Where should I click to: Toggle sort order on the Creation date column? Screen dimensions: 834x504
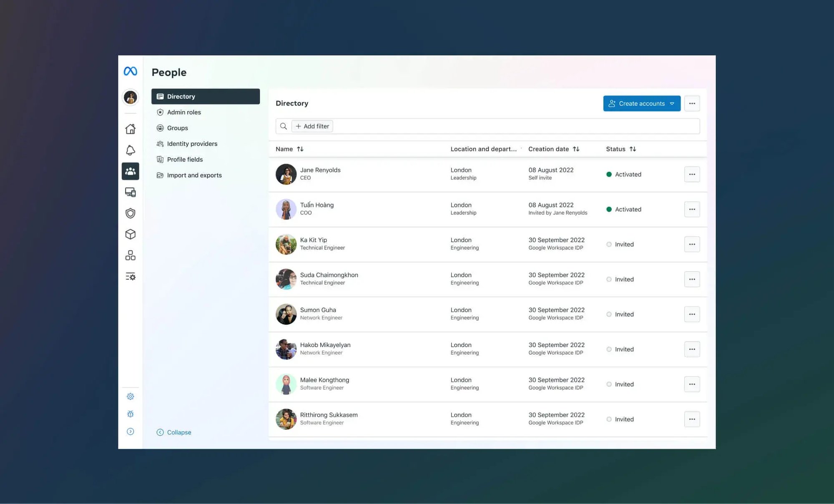[x=577, y=149]
